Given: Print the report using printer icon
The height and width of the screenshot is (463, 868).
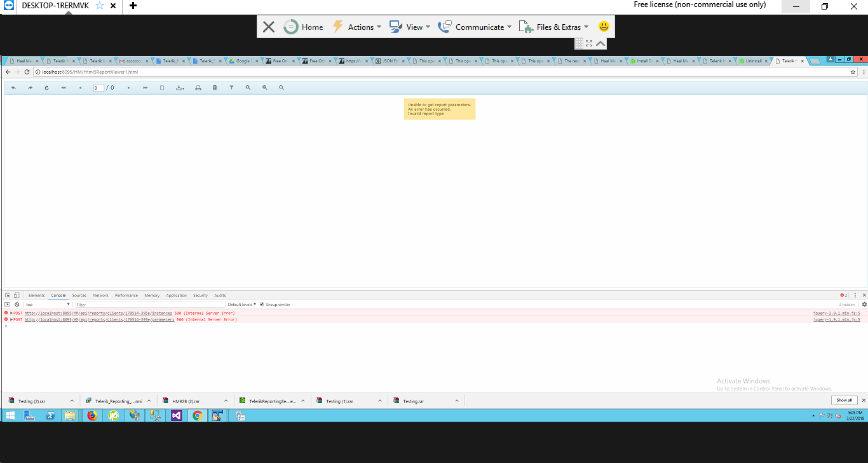Looking at the screenshot, I should tap(198, 88).
